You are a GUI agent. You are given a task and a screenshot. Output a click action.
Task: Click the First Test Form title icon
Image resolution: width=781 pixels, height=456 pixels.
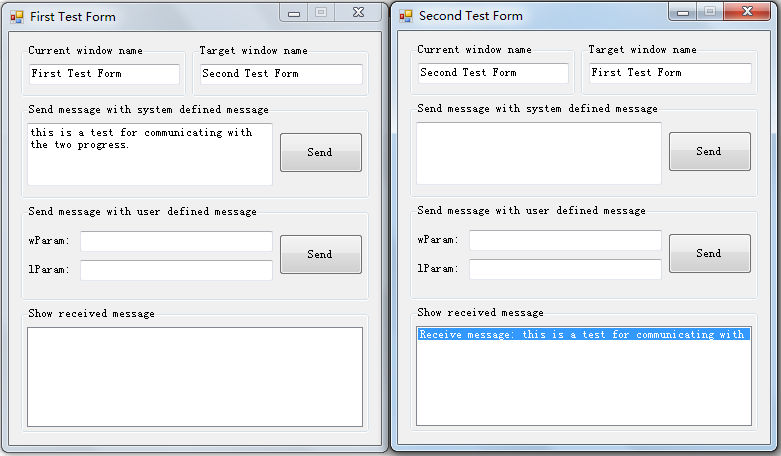(17, 17)
